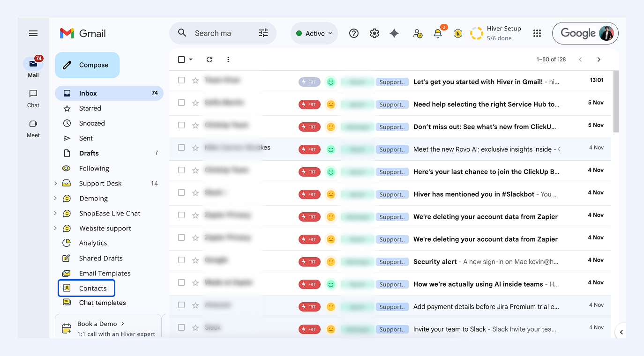Open the Active status dropdown
This screenshot has height=356, width=644.
point(314,33)
